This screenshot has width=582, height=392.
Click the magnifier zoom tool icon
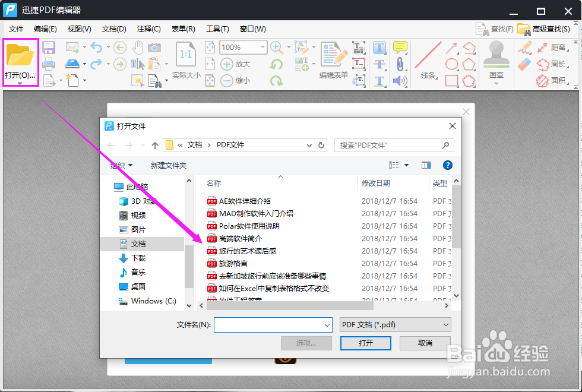pyautogui.click(x=277, y=48)
